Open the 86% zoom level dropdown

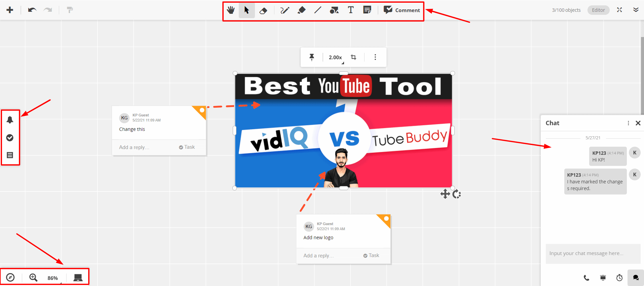[53, 278]
